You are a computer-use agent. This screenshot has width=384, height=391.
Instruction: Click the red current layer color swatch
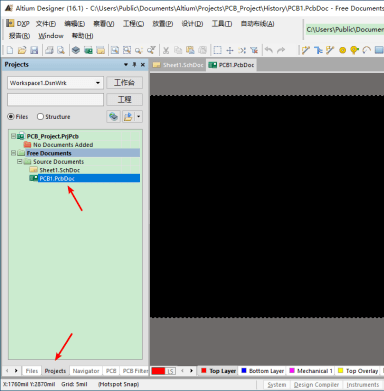click(158, 371)
